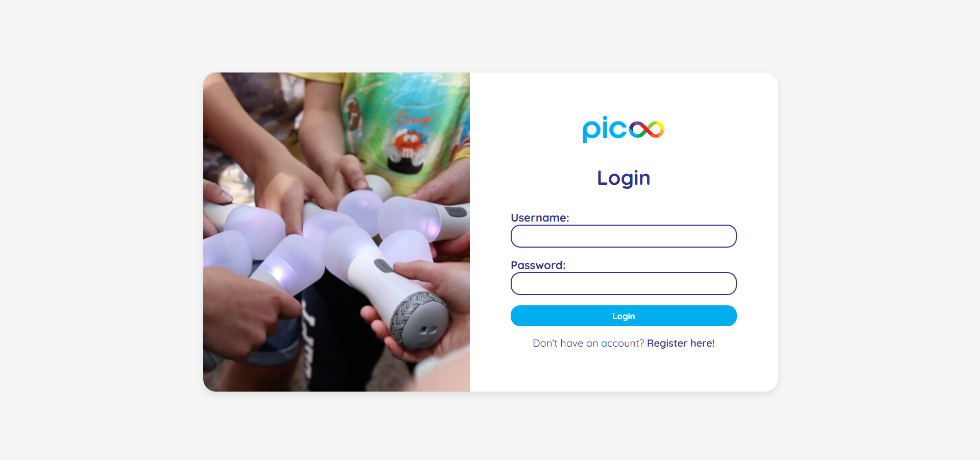Click the "Orange" script text on the shirt
This screenshot has height=460, width=980.
pos(414,118)
